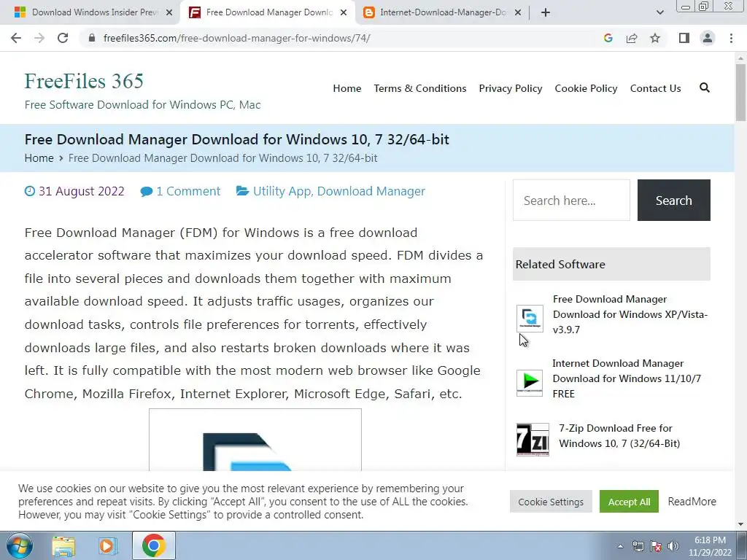This screenshot has height=560, width=747.
Task: Reload the current page
Action: point(63,38)
